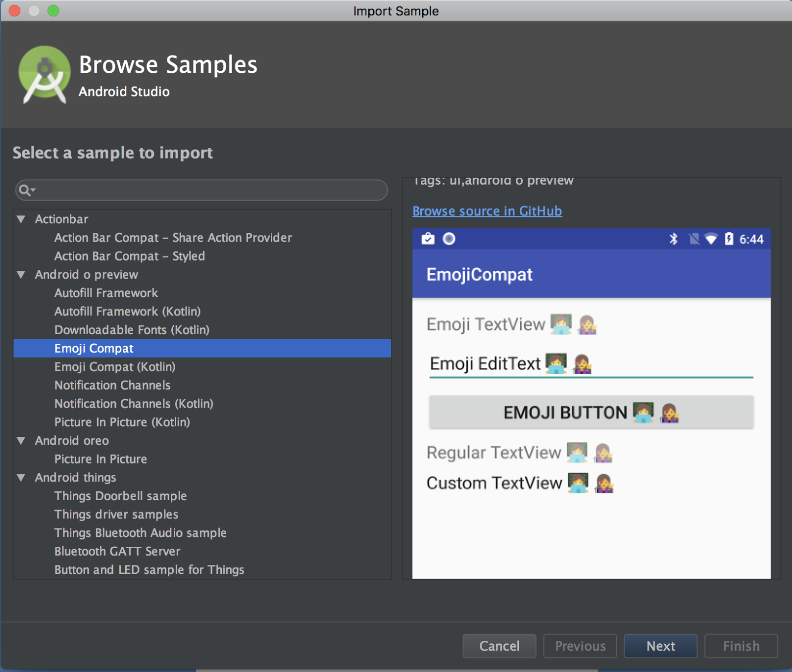Choose Action Bar Compat – Styled sample

click(x=129, y=256)
